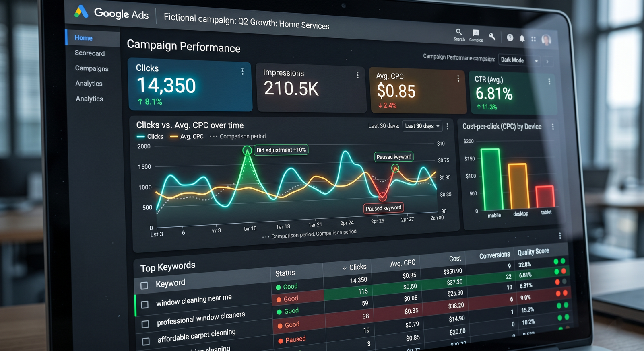Open the wrench tools icon
Screen dimensions: 644x351
click(492, 37)
